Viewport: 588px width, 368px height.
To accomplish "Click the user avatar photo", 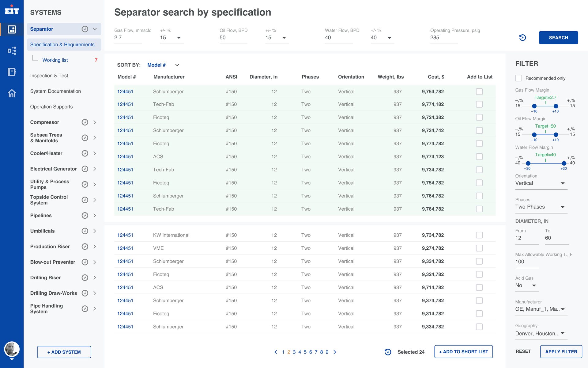I will 12,349.
